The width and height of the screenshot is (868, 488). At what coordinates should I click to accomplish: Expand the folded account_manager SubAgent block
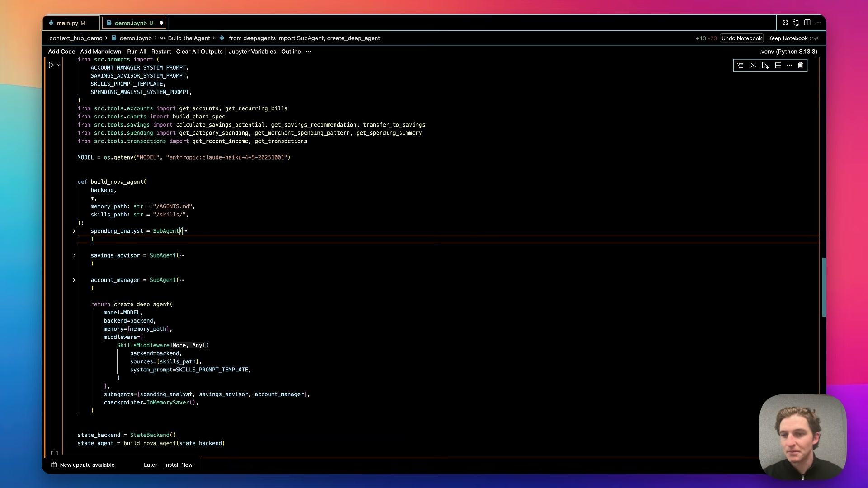[74, 280]
